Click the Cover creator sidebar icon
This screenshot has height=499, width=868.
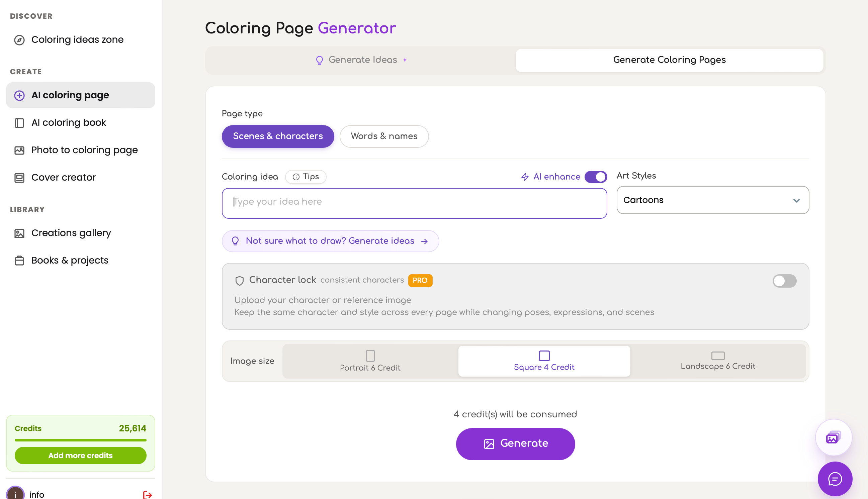19,178
